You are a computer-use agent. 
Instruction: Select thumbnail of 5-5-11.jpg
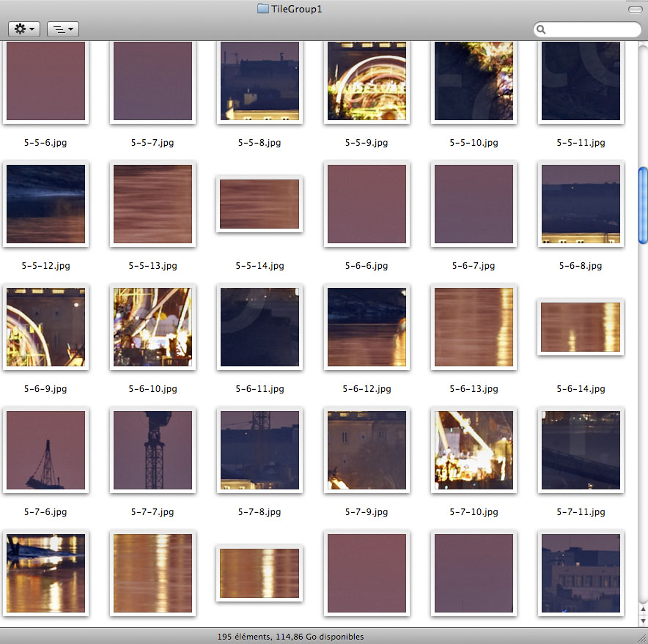581,81
